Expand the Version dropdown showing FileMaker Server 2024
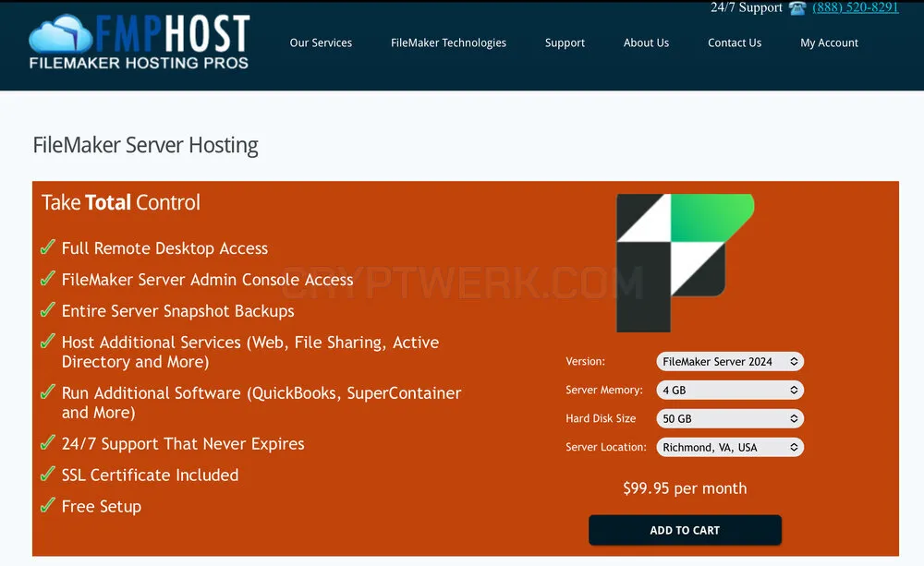 click(730, 362)
